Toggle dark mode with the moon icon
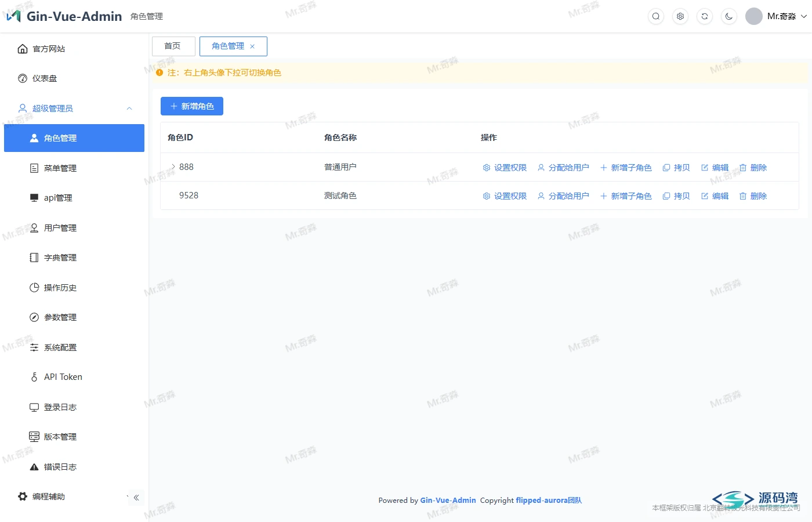Screen dimensions: 812x522 729,16
